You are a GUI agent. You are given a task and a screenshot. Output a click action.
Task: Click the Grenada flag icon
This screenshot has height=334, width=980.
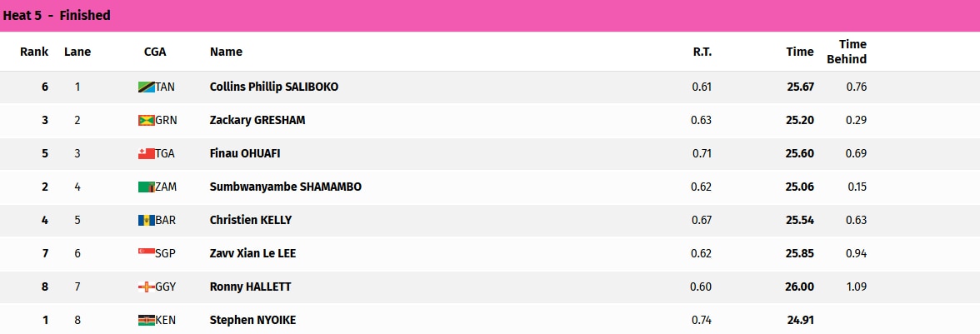tap(147, 121)
